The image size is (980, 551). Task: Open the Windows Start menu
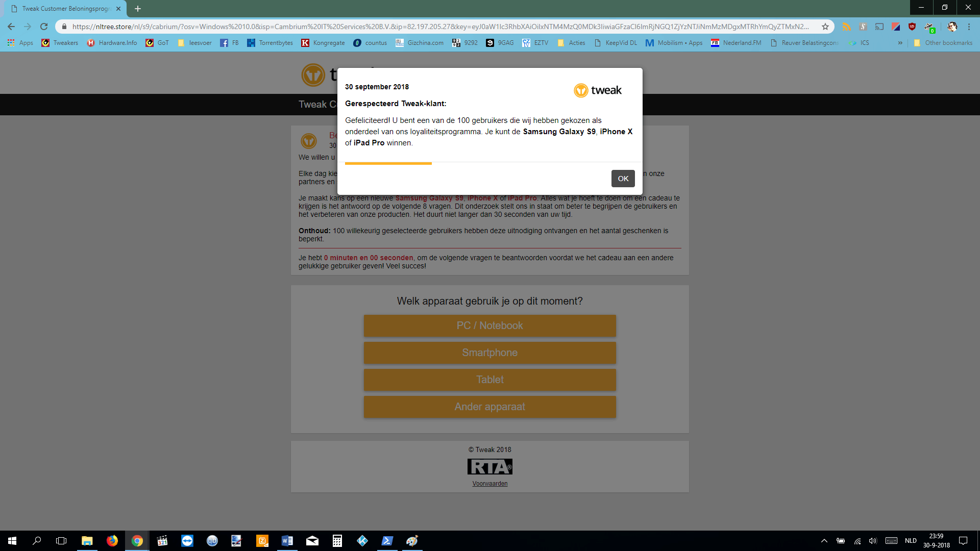click(x=12, y=541)
